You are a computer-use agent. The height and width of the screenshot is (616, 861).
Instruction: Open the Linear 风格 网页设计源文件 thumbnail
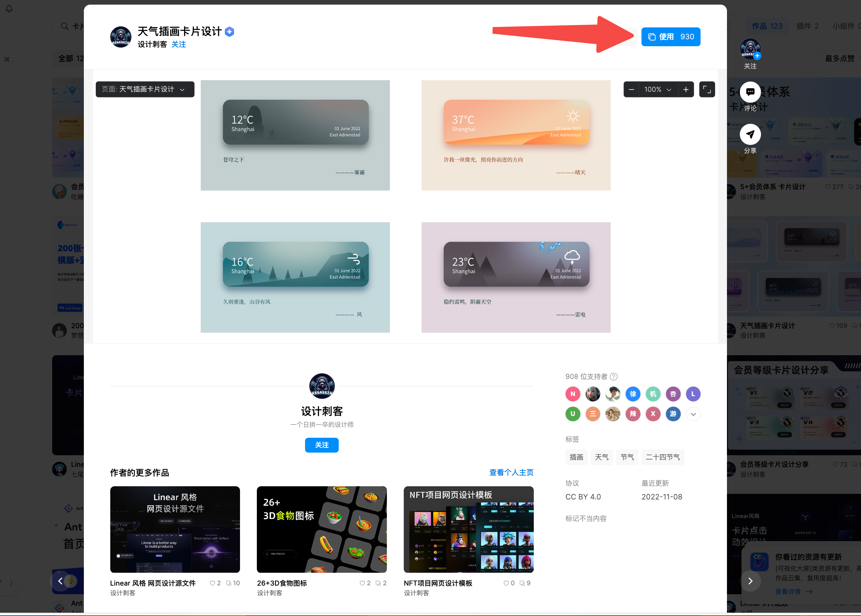click(x=175, y=529)
